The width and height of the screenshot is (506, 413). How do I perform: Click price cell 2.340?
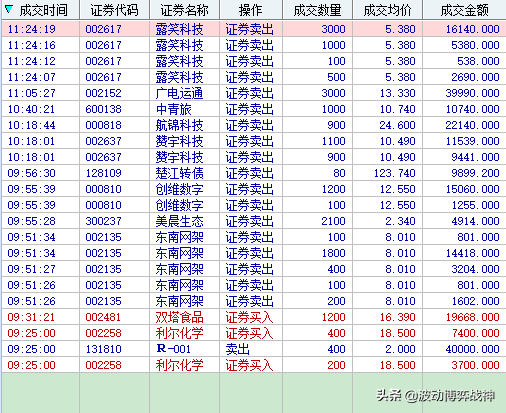[x=400, y=221]
